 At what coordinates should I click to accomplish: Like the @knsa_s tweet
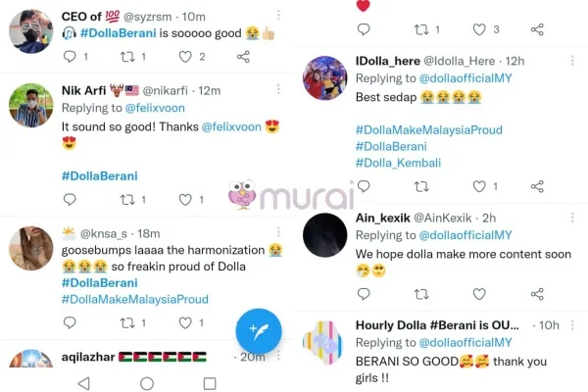[185, 322]
